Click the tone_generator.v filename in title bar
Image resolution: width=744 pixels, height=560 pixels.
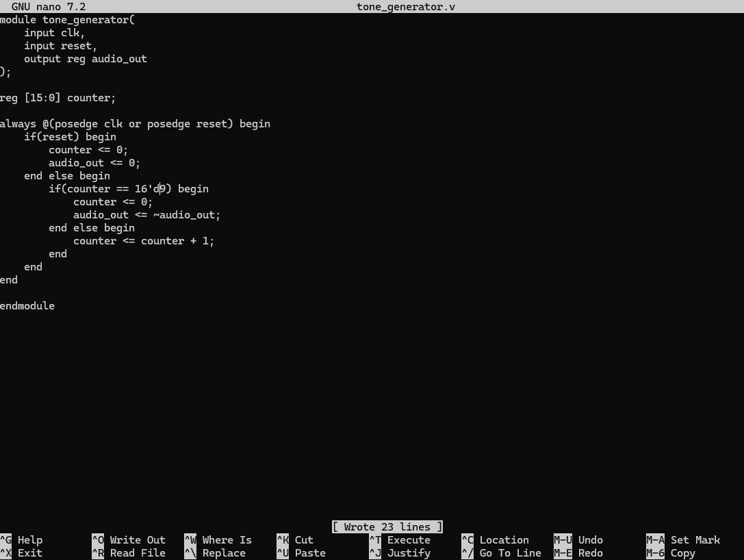[x=405, y=7]
